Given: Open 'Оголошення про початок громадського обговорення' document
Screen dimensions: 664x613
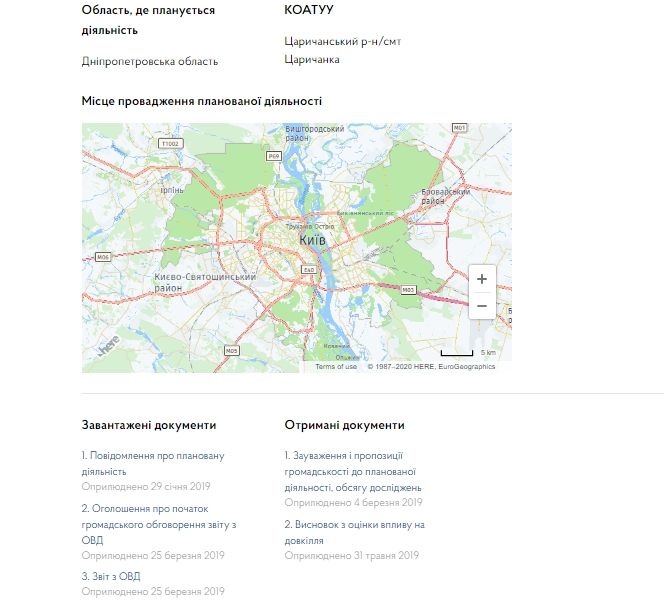Looking at the screenshot, I should coord(159,524).
